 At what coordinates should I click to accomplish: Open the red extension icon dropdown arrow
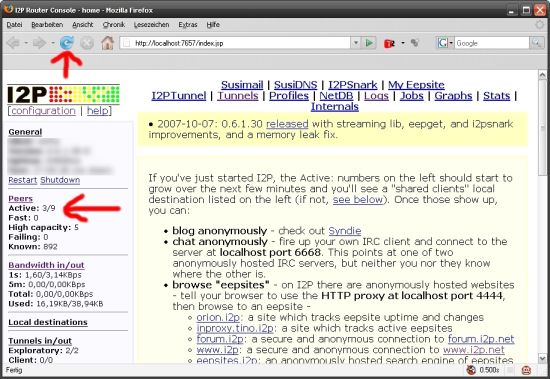403,43
